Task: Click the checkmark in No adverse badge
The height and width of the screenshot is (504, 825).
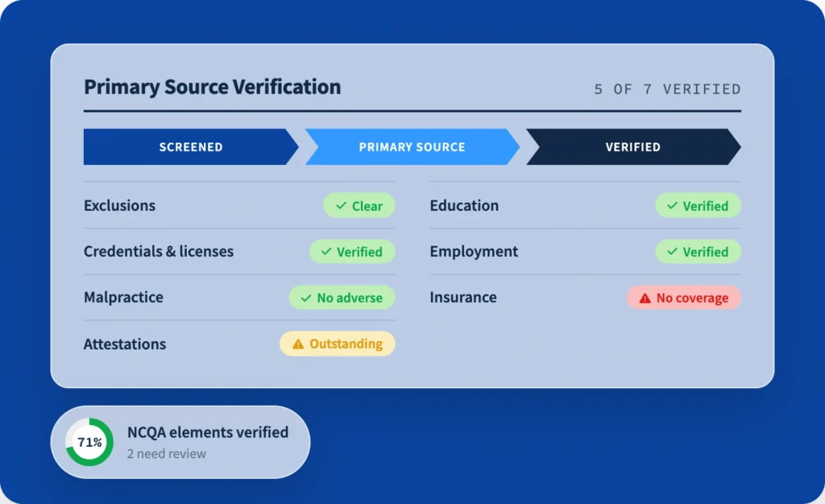Action: click(x=305, y=298)
